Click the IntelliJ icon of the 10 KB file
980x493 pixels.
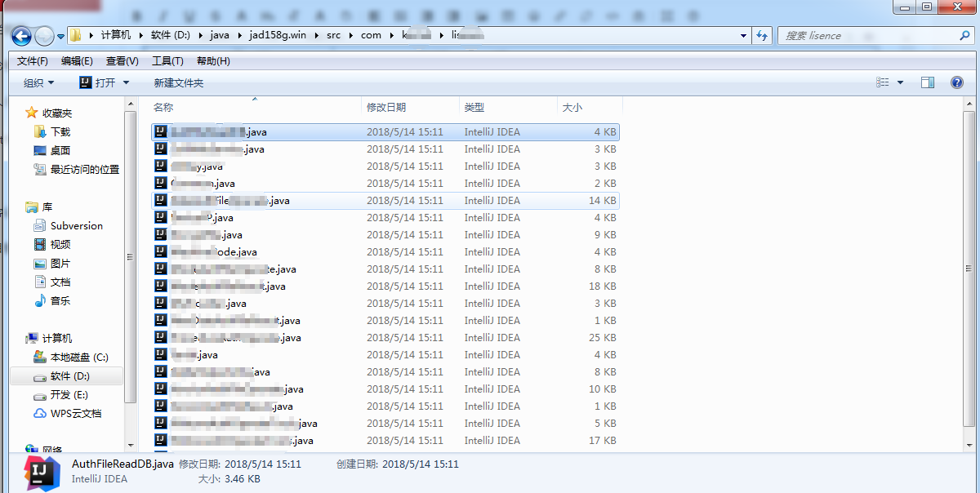pos(161,389)
